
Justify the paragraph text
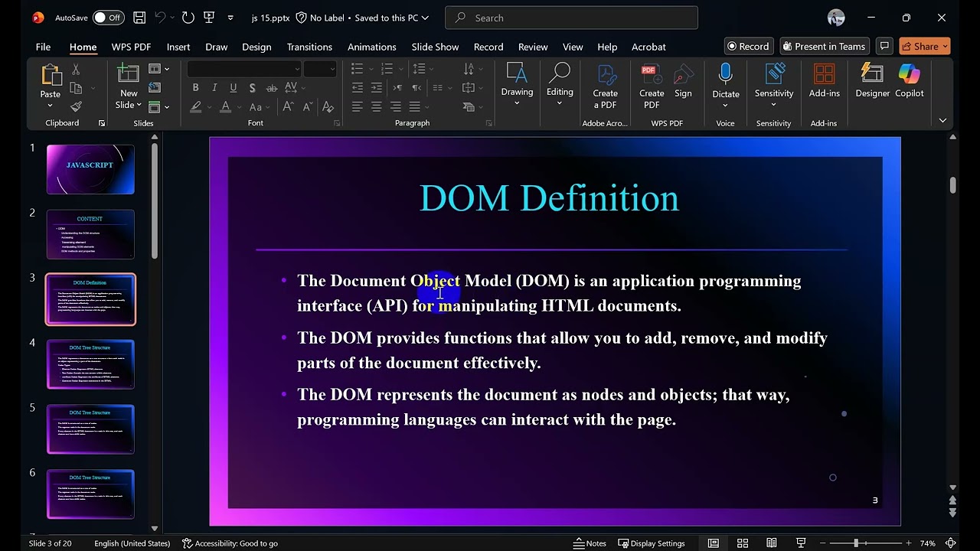click(x=415, y=107)
